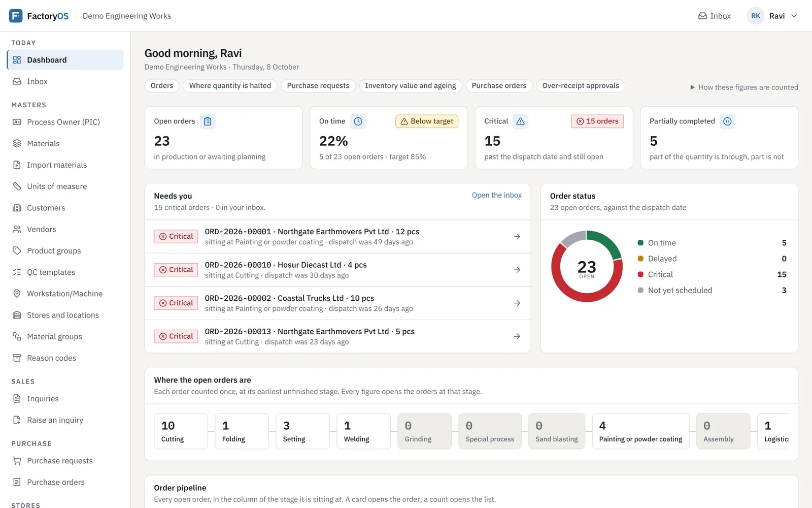Viewport: 812px width, 508px height.
Task: Click the RK avatar circle
Action: (x=755, y=16)
